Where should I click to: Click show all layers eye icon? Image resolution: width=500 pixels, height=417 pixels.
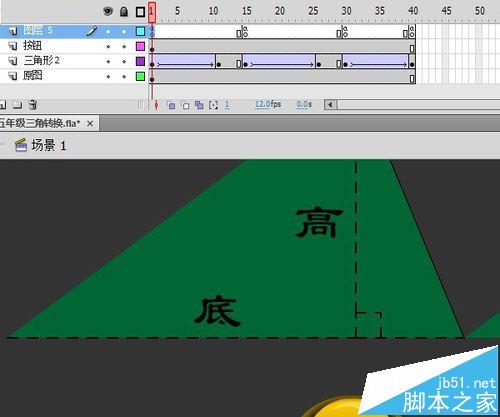[x=108, y=12]
